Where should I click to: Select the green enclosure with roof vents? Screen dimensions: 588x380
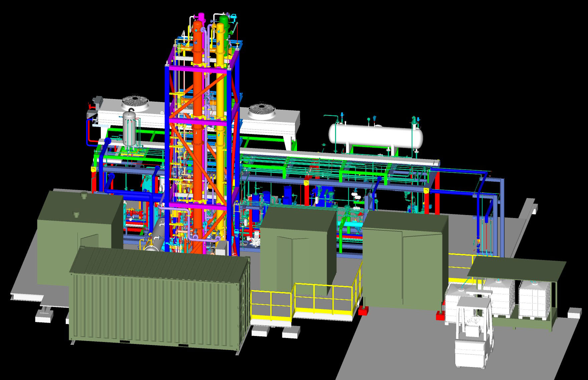tap(80, 238)
